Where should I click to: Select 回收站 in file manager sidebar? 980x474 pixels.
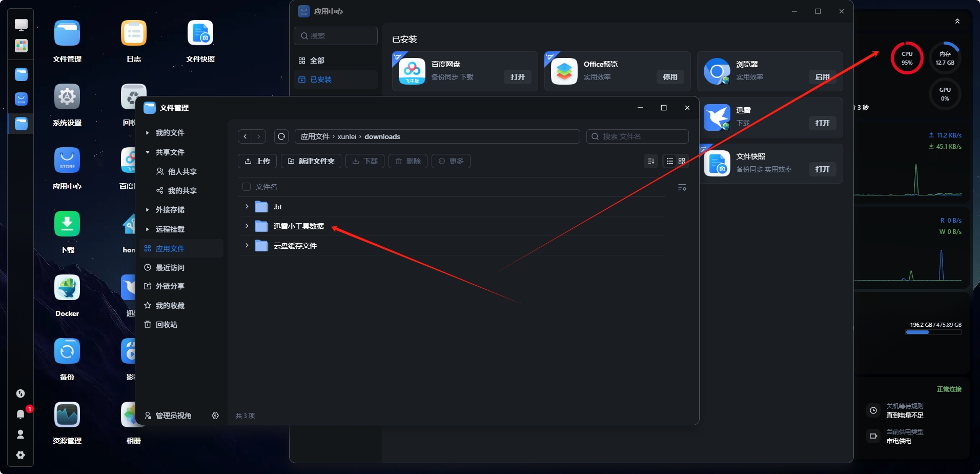click(x=181, y=325)
